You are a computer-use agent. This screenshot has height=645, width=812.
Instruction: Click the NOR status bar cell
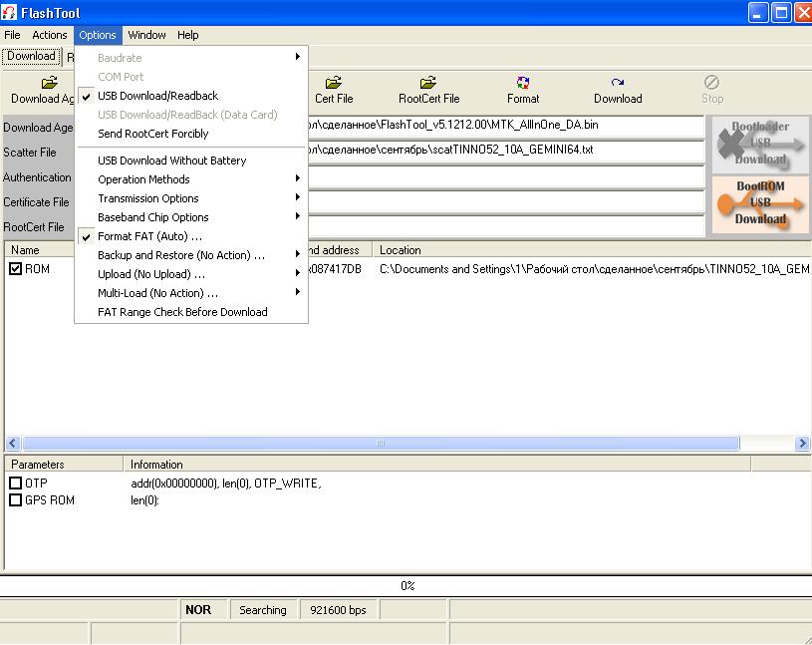(204, 610)
